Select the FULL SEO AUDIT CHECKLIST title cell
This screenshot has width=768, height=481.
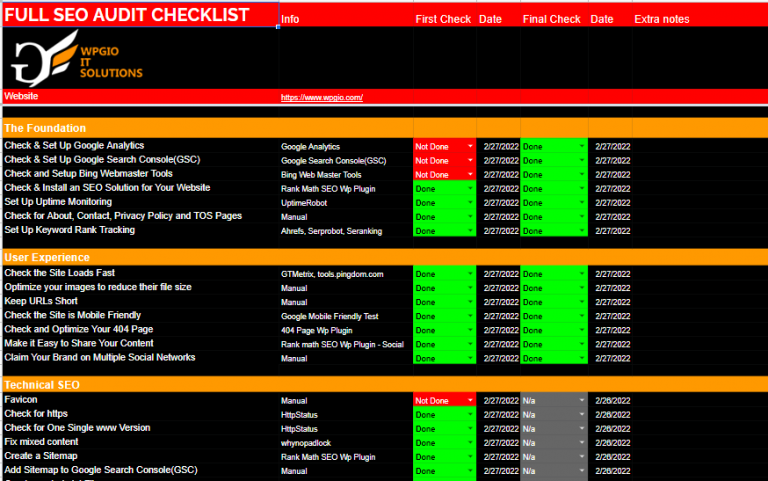(x=141, y=15)
